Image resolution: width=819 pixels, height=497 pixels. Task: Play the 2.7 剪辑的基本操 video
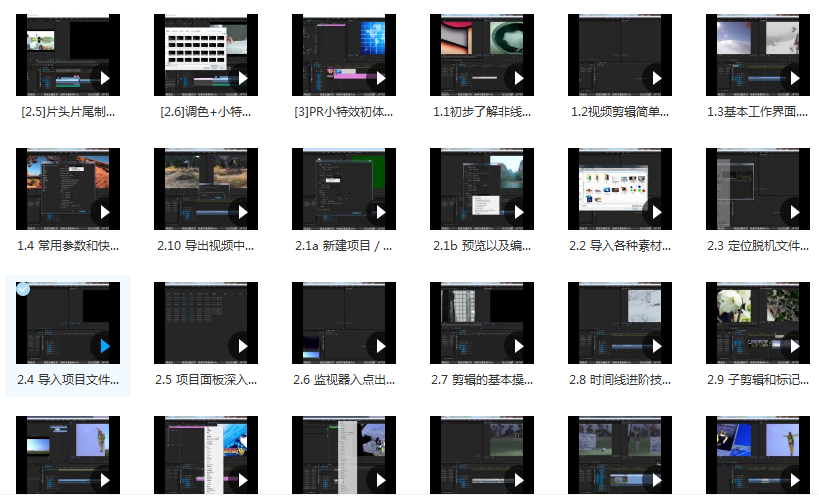point(518,346)
